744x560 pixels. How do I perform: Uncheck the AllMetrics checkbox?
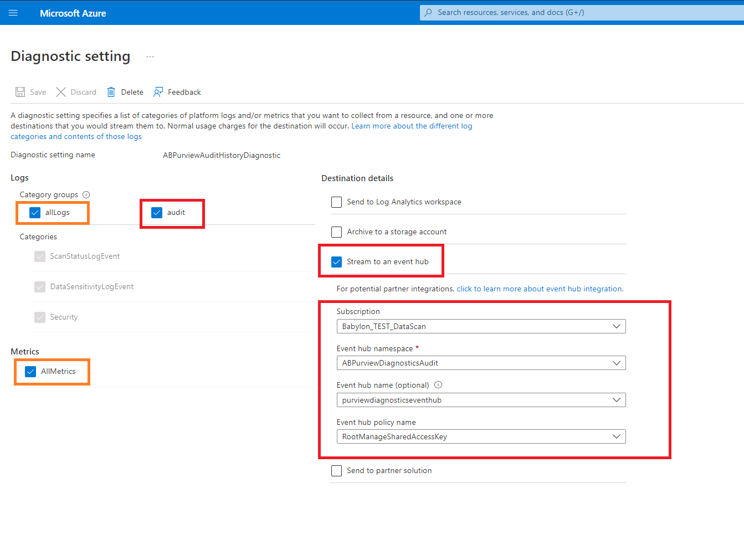pyautogui.click(x=30, y=372)
